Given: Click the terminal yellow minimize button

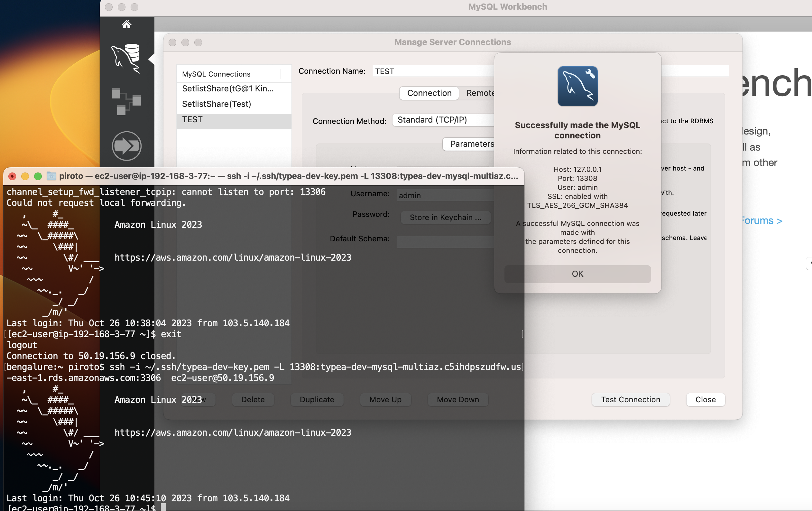Looking at the screenshot, I should [25, 176].
